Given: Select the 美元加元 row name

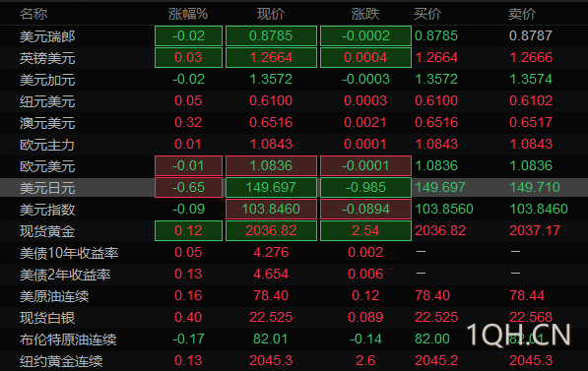Looking at the screenshot, I should point(47,80).
